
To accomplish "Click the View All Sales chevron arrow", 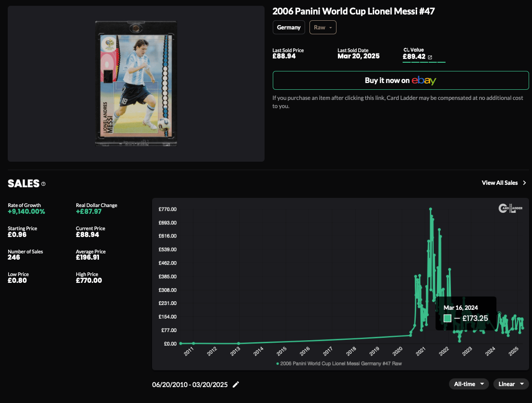I will pyautogui.click(x=525, y=183).
